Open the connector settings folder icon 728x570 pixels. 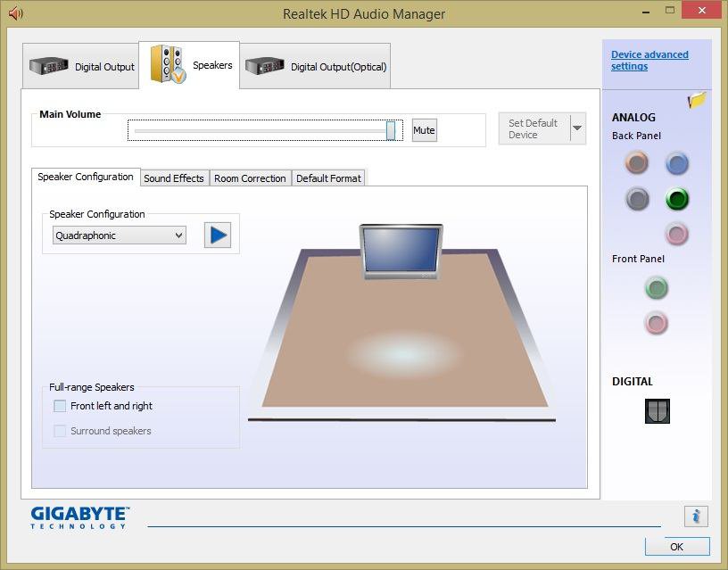pyautogui.click(x=697, y=101)
